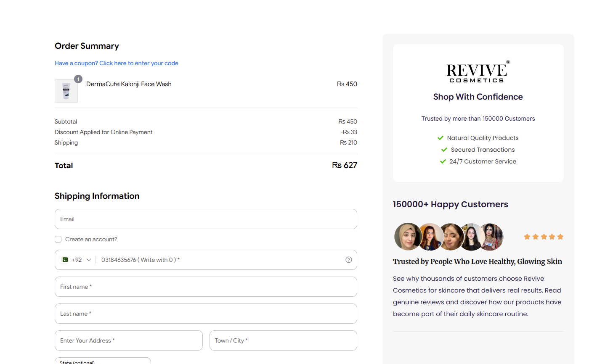Click the Natural Quality Products checkmark icon
Viewport: 613px width, 364px height.
click(441, 138)
